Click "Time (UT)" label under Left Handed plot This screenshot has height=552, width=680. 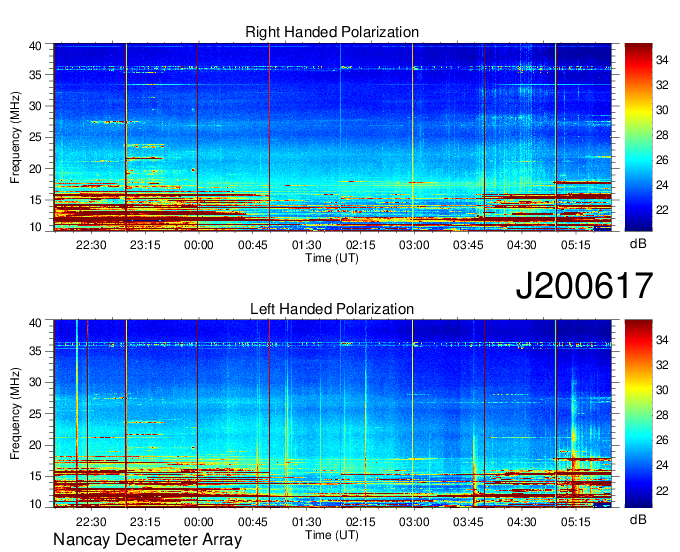point(332,535)
